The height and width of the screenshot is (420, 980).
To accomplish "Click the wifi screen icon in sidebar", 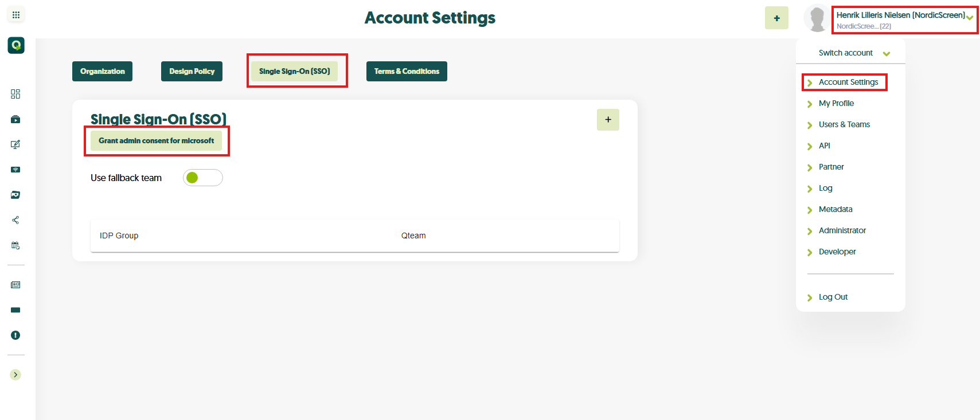I will point(15,170).
